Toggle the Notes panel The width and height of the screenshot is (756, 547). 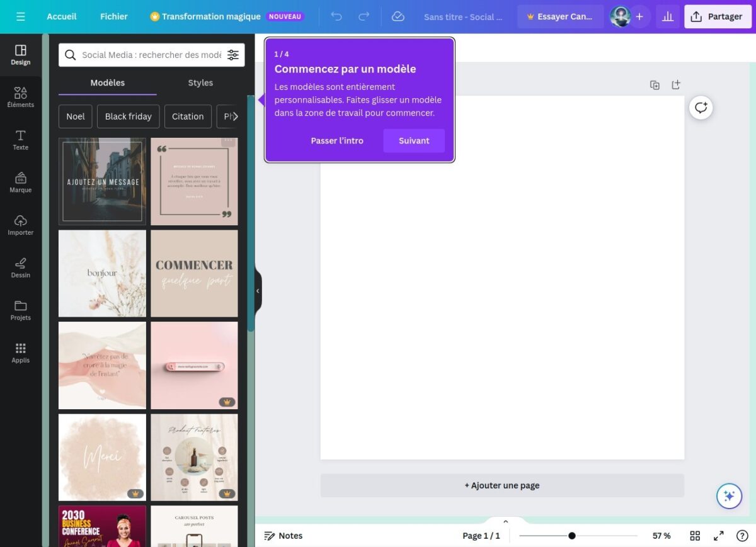pyautogui.click(x=283, y=536)
